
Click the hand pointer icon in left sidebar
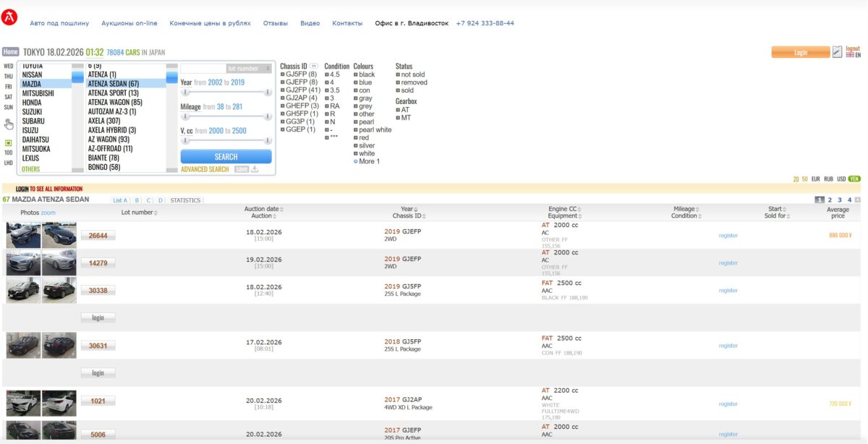[9, 124]
